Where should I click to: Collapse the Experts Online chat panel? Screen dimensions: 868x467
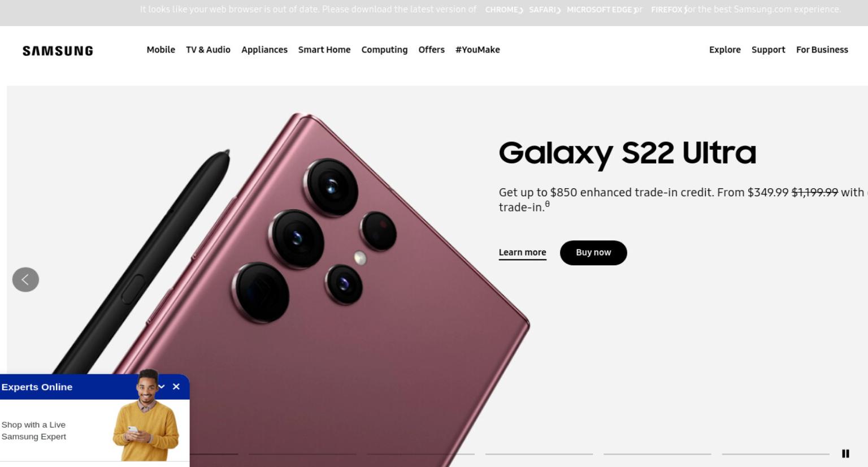(161, 387)
